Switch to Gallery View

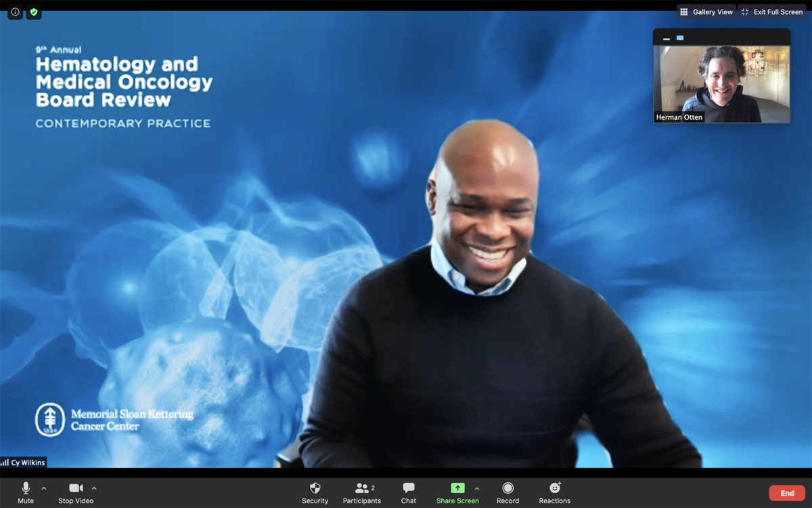click(x=706, y=12)
